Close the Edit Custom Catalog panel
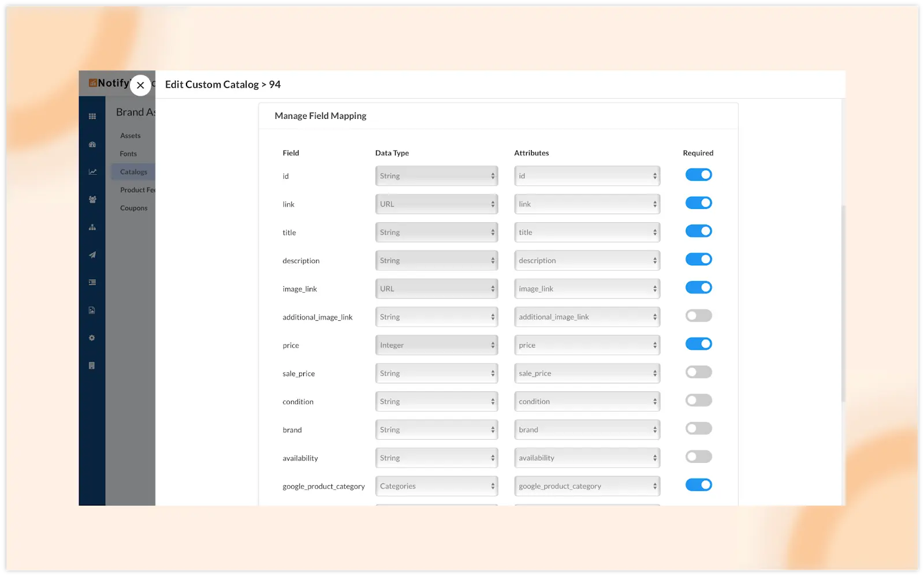 tap(140, 85)
